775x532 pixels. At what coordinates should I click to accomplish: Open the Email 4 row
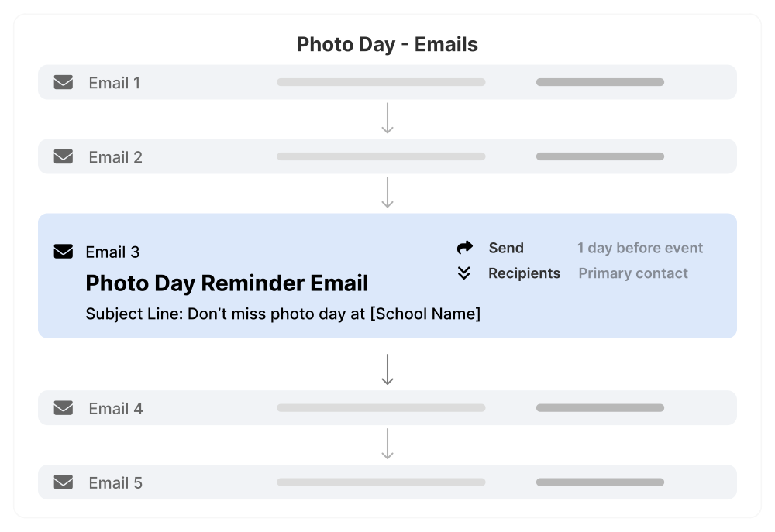tap(387, 407)
